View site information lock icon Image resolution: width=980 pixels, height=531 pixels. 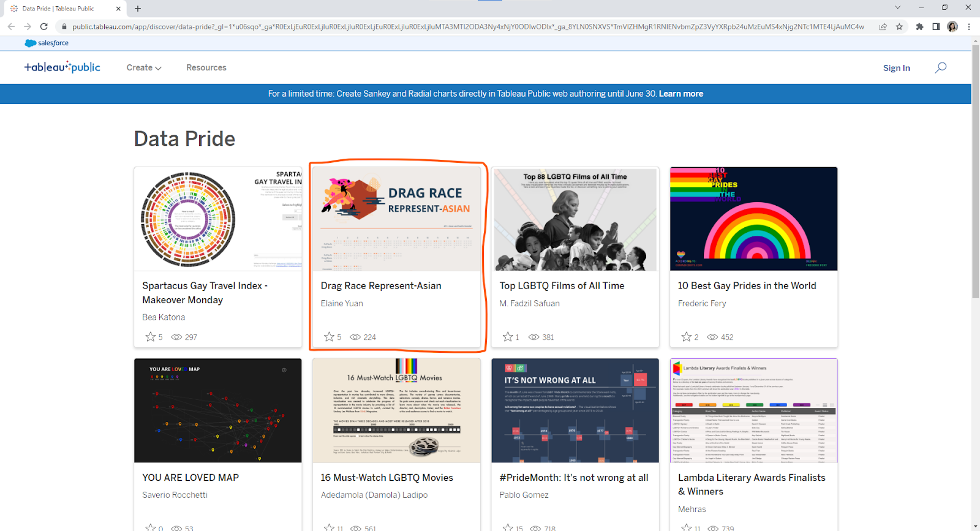[x=64, y=26]
